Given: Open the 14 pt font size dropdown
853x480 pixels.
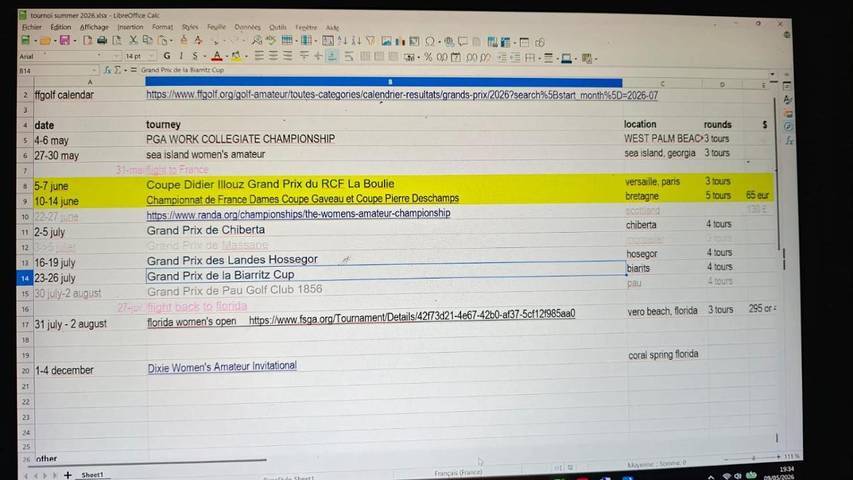Looking at the screenshot, I should 152,56.
